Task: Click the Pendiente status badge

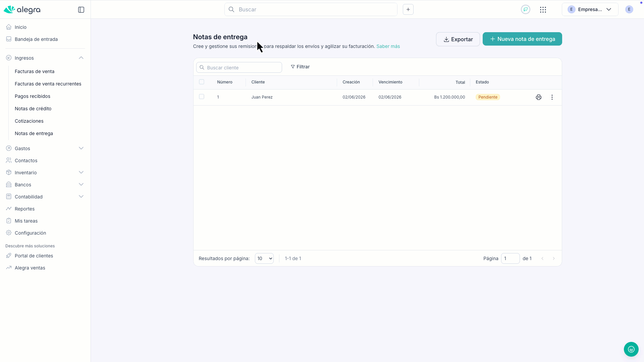Action: 488,97
